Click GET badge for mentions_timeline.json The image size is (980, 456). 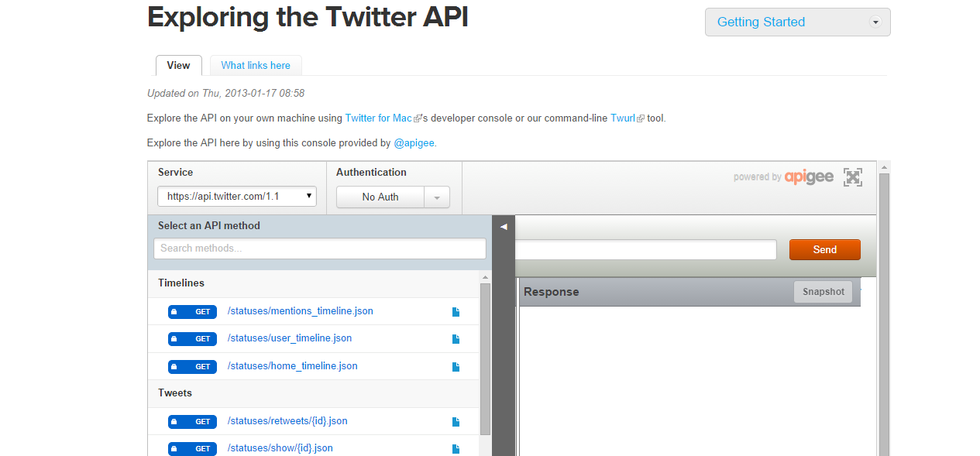(192, 312)
